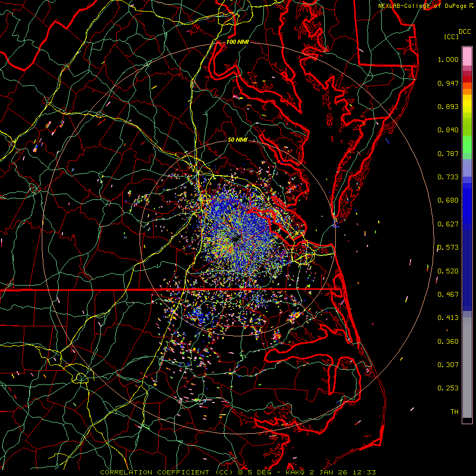The image size is (476, 476).
Task: Click the 0.680 legend value
Action: [x=448, y=200]
